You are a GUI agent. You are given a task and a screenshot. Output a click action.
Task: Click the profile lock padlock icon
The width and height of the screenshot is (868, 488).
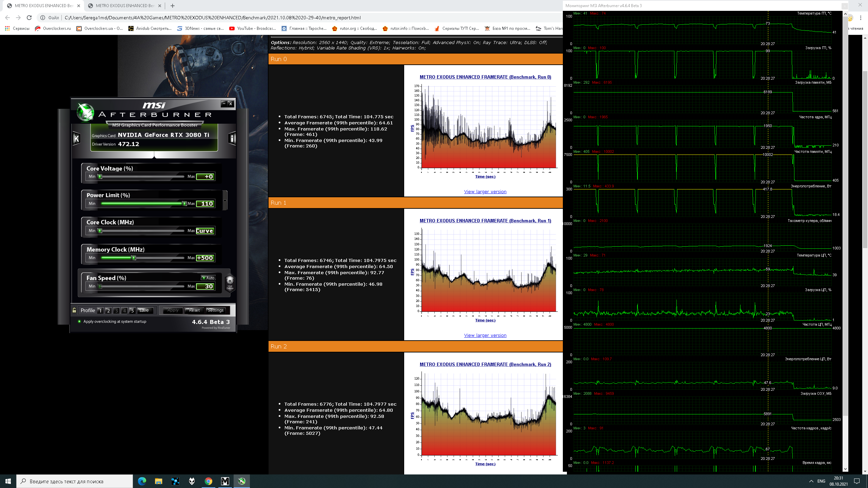coord(74,310)
